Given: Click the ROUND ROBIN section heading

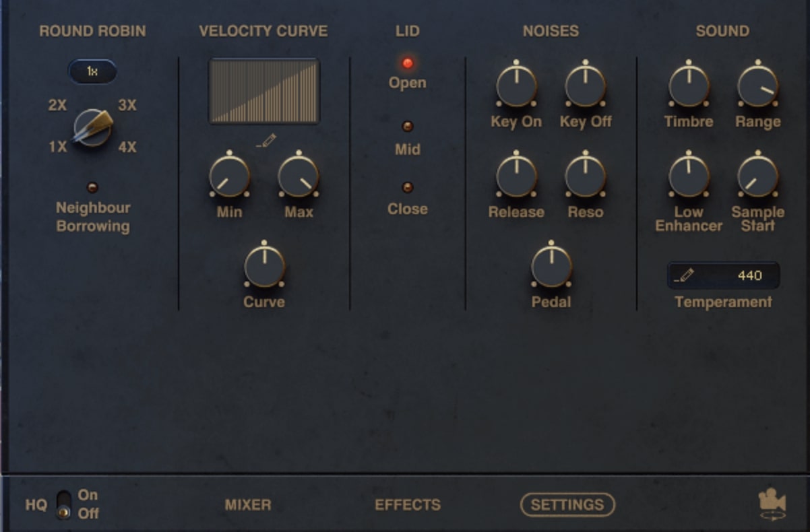Looking at the screenshot, I should [92, 31].
